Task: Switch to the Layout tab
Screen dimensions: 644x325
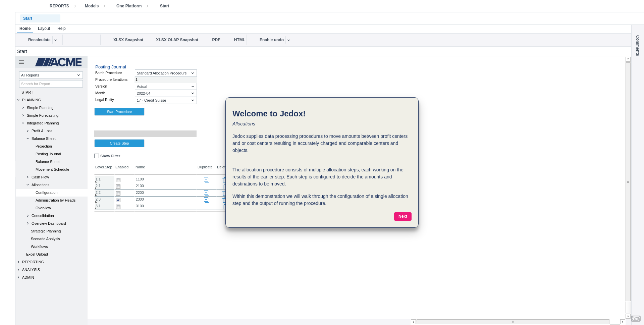Action: (44, 29)
